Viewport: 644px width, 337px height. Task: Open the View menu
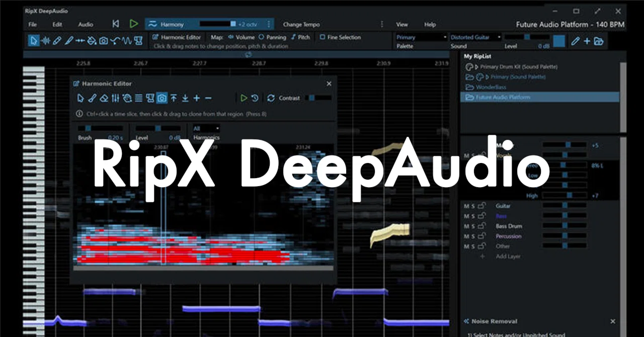[x=402, y=24]
